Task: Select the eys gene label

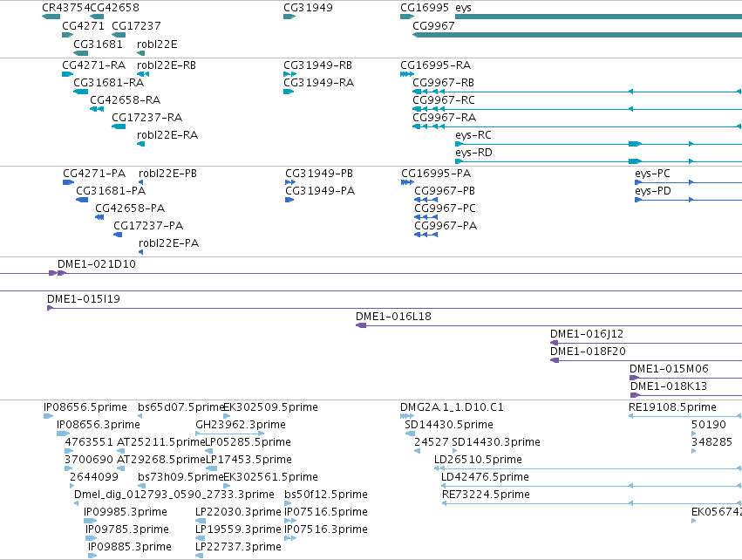Action: click(x=463, y=8)
